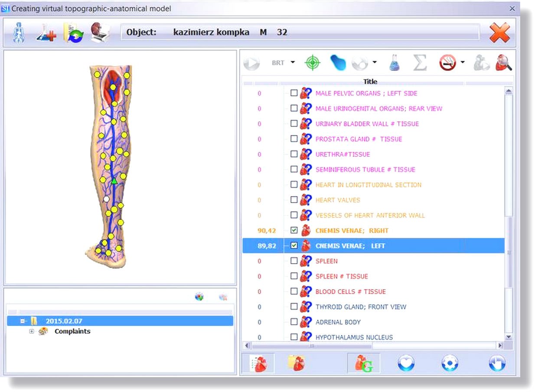The width and height of the screenshot is (535, 392).
Task: Expand the Complaints tree node
Action: click(30, 331)
